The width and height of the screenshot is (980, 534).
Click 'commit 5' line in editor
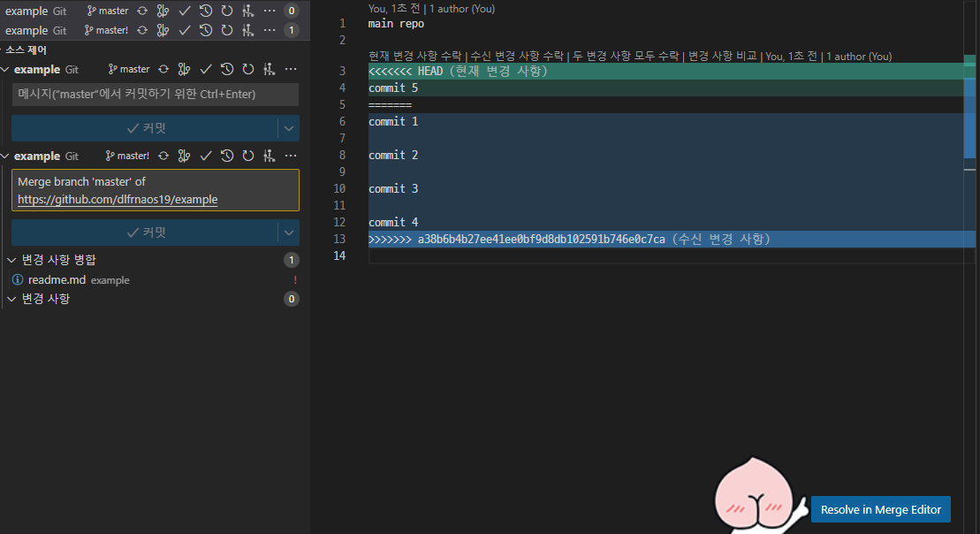coord(393,88)
